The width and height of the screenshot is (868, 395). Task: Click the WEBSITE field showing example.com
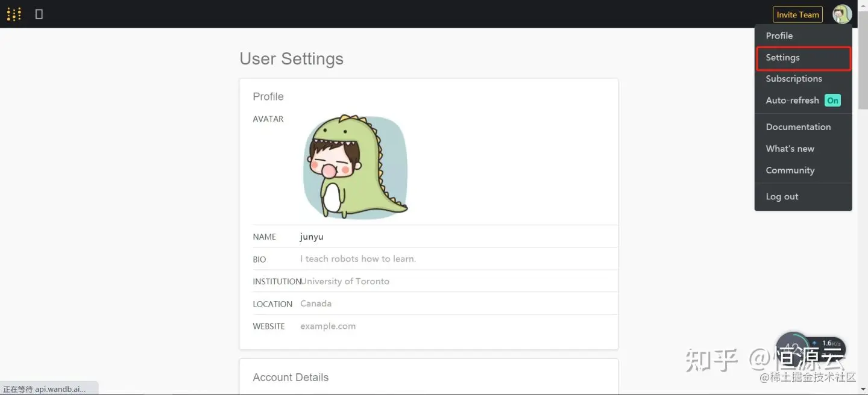click(x=458, y=326)
